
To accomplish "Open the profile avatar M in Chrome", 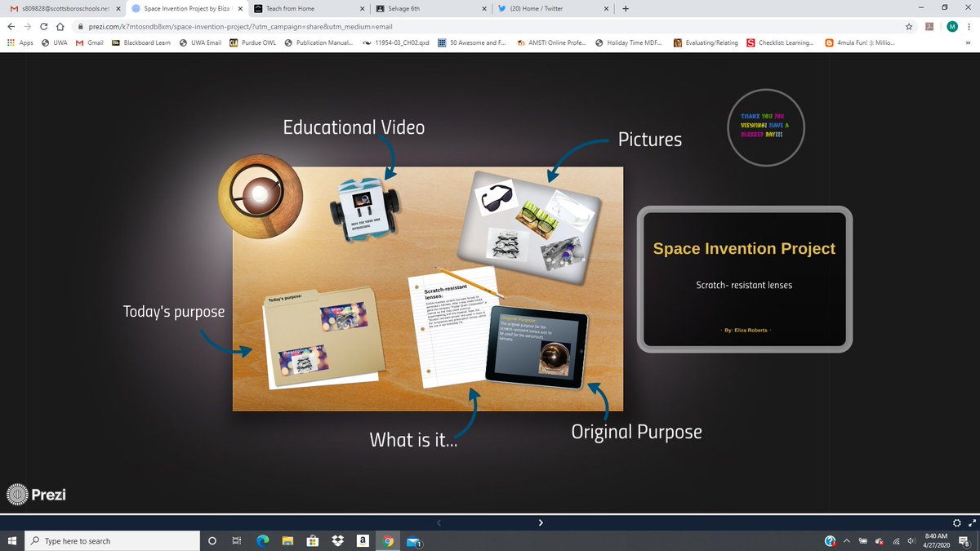I will [x=952, y=26].
